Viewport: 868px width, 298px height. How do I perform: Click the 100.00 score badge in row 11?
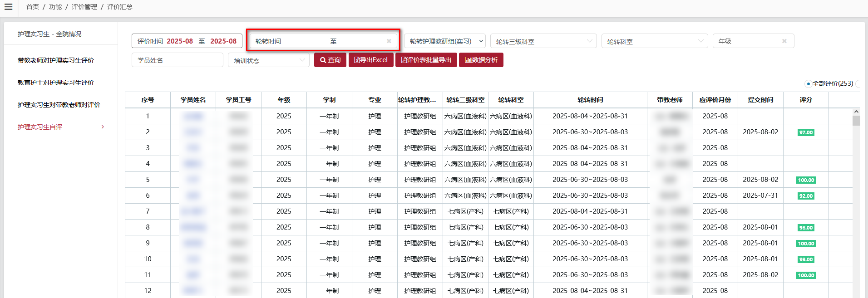coord(806,275)
